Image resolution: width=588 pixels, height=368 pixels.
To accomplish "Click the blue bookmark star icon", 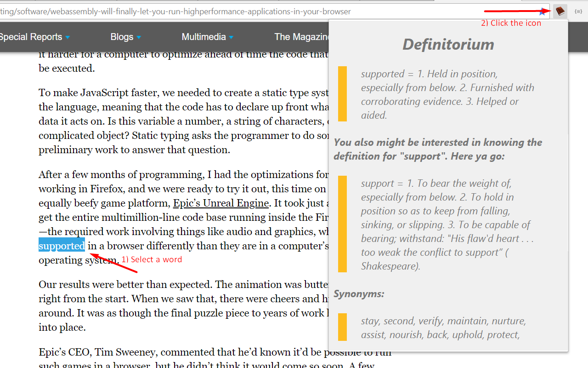I will (x=543, y=11).
